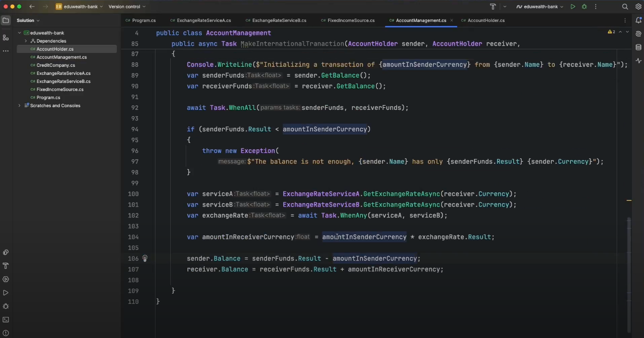Open the Solution view selector dropdown
The width and height of the screenshot is (644, 338).
(28, 21)
